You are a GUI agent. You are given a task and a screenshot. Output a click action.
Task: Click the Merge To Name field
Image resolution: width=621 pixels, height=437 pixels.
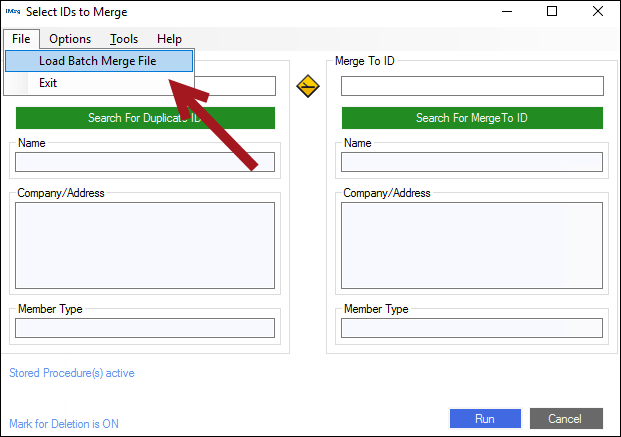[472, 162]
